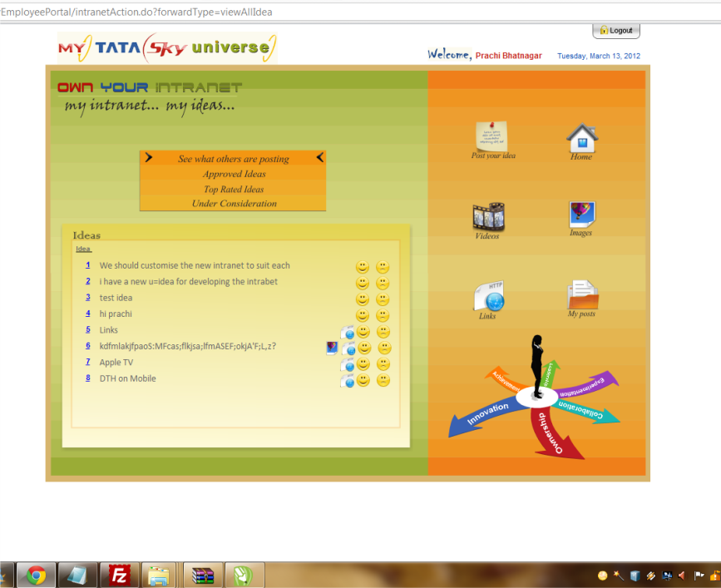This screenshot has height=588, width=721.
Task: Open idea number 8 link
Action: [x=88, y=378]
